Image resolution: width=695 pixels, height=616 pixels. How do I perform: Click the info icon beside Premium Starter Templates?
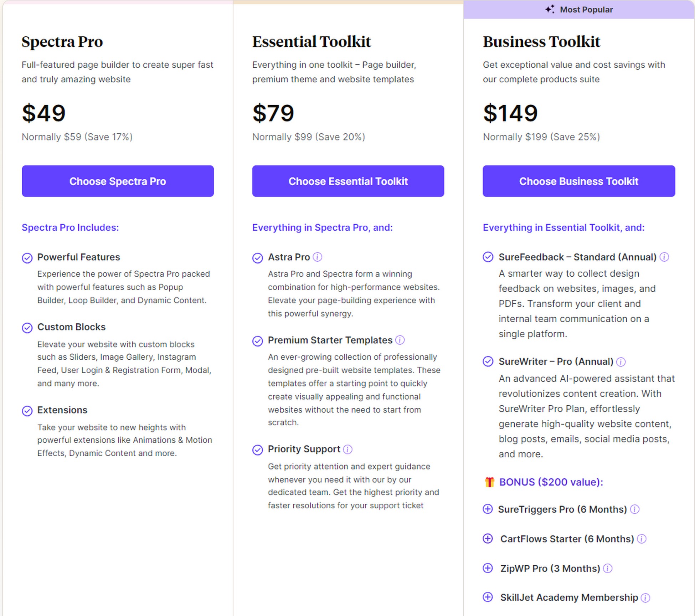401,340
